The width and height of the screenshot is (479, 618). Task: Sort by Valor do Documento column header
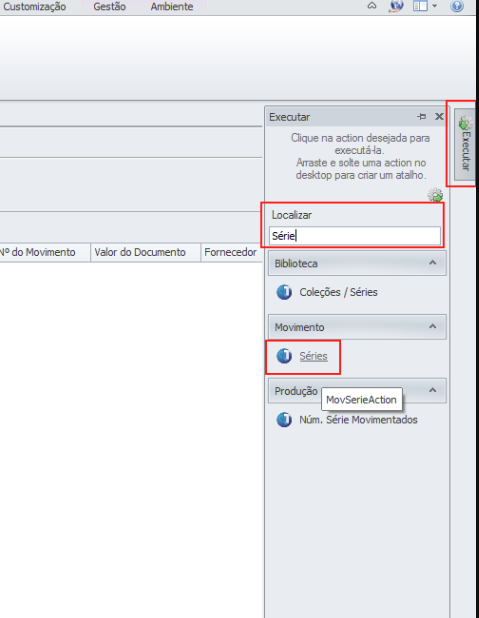(140, 252)
